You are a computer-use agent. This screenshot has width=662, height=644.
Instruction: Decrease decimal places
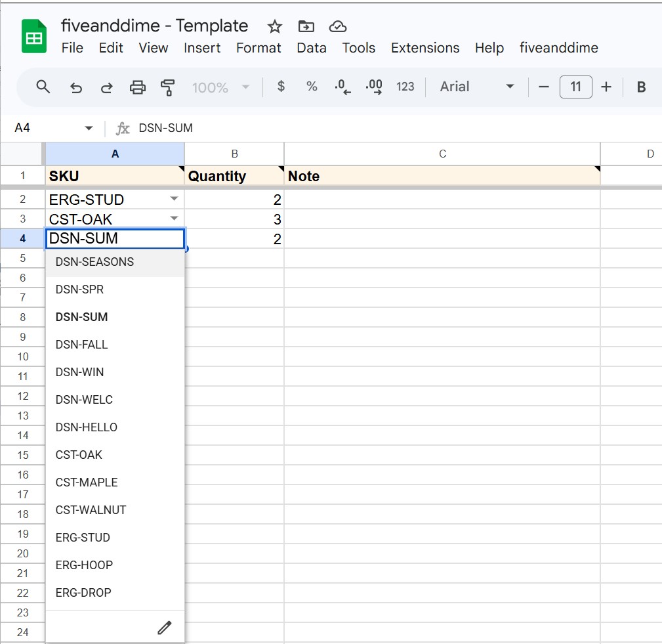[x=342, y=87]
